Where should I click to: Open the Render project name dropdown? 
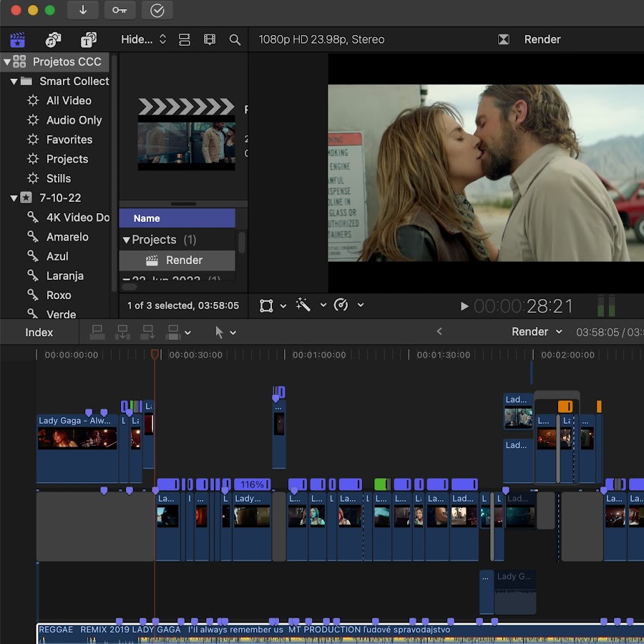[537, 332]
